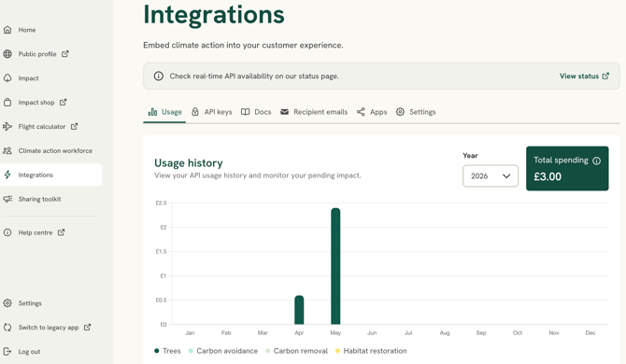Click external link icon next to View status
Viewport: 626px width, 364px height.
pos(605,76)
